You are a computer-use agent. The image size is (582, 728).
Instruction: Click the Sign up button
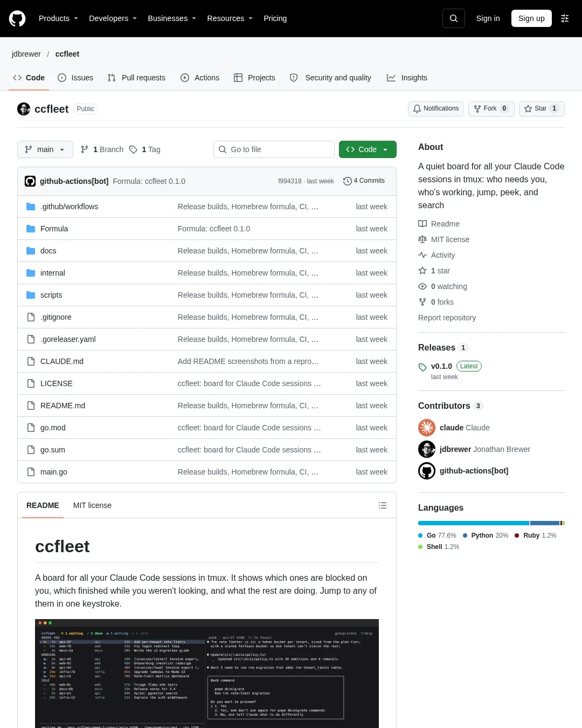click(x=531, y=18)
